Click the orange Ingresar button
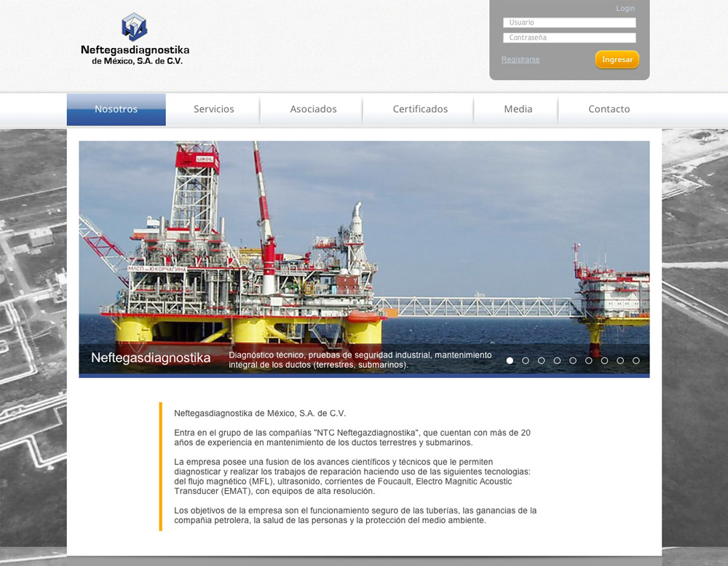 [x=617, y=60]
